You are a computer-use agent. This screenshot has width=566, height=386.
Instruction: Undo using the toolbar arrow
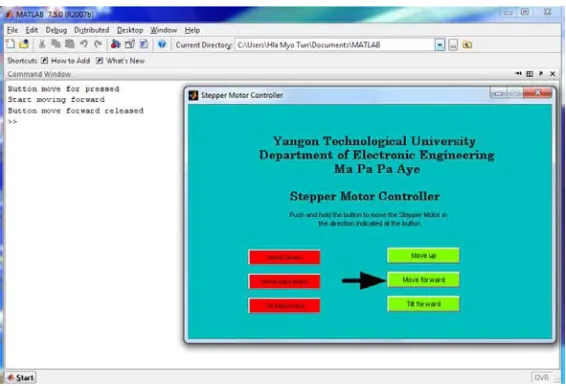(84, 44)
